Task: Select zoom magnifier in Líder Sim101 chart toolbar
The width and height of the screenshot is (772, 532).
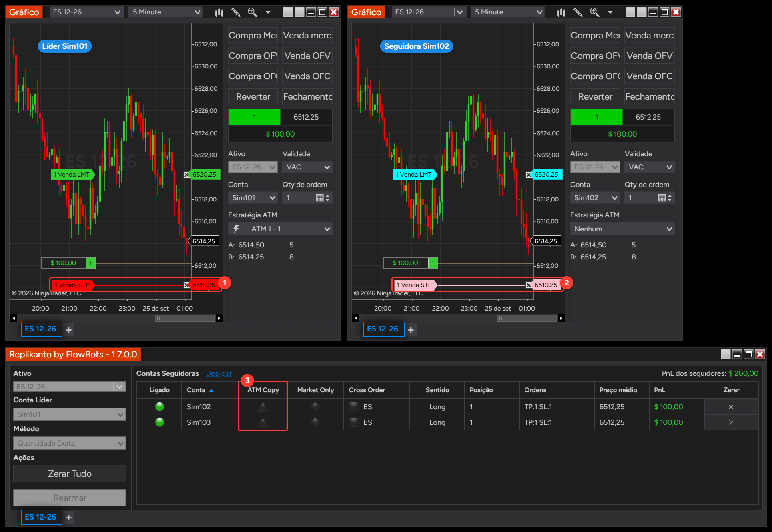Action: coord(252,12)
